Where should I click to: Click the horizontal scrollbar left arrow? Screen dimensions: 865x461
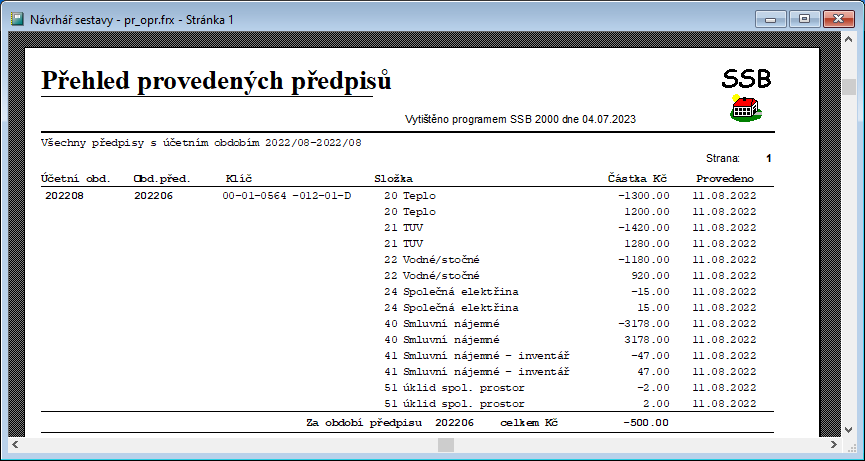click(x=15, y=444)
